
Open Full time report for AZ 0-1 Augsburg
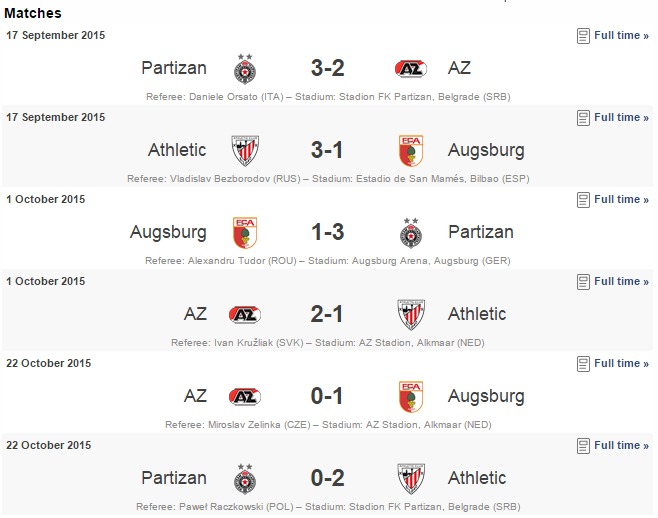[x=621, y=363]
